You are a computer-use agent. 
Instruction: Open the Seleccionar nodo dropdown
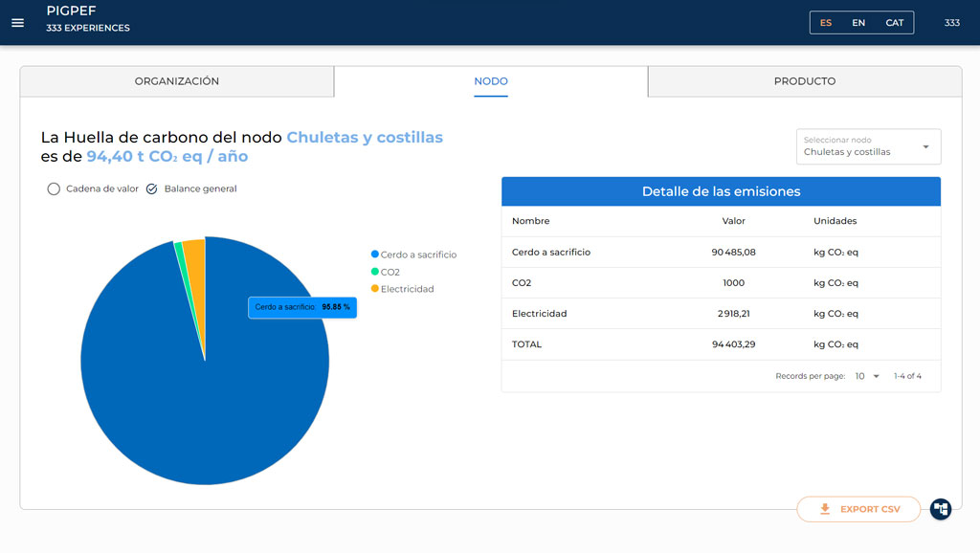pyautogui.click(x=868, y=146)
